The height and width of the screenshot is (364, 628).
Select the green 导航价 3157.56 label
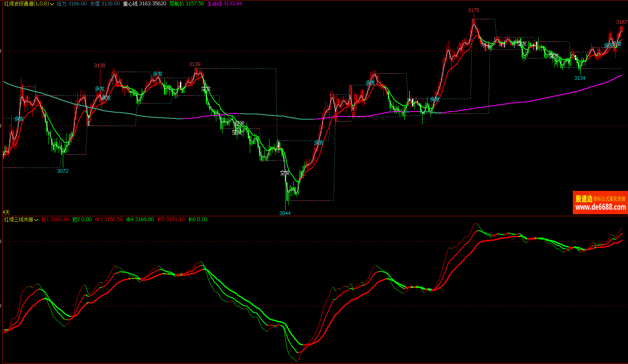tap(187, 4)
